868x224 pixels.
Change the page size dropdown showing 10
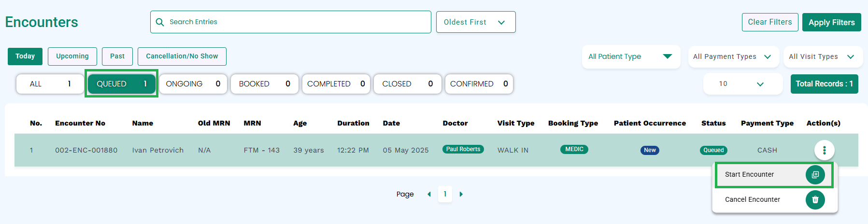click(743, 84)
